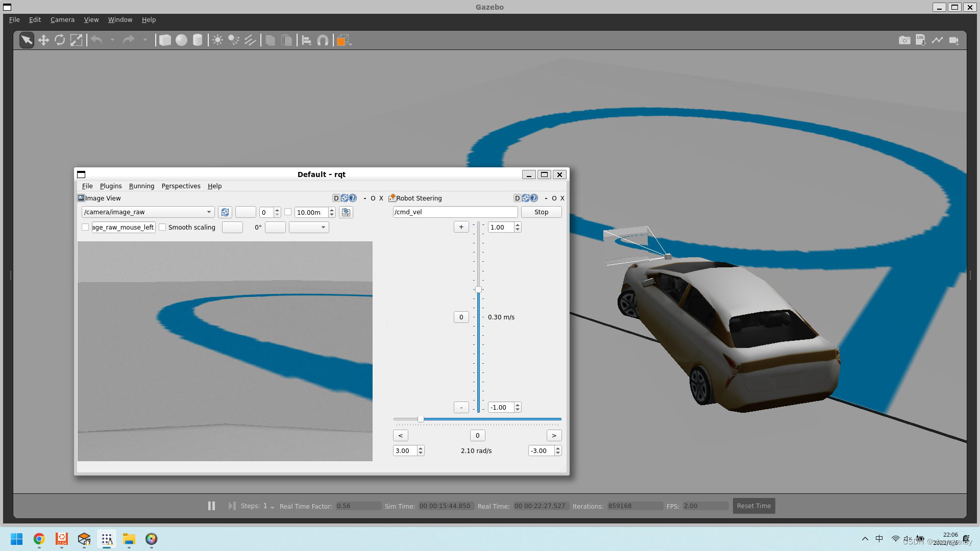Enable the image_raw_mouse_left checkbox
Image resolution: width=980 pixels, height=551 pixels.
point(85,228)
